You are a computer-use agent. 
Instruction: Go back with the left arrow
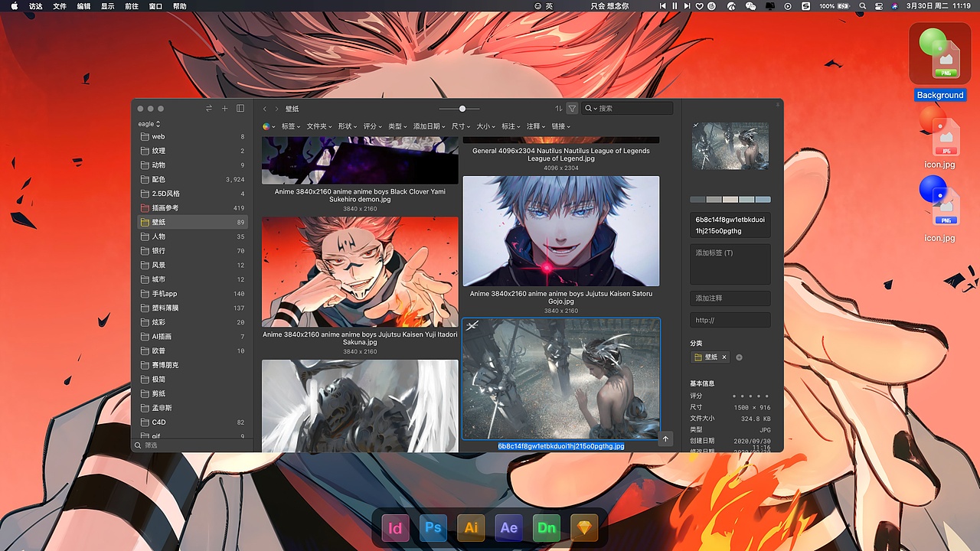pyautogui.click(x=265, y=109)
